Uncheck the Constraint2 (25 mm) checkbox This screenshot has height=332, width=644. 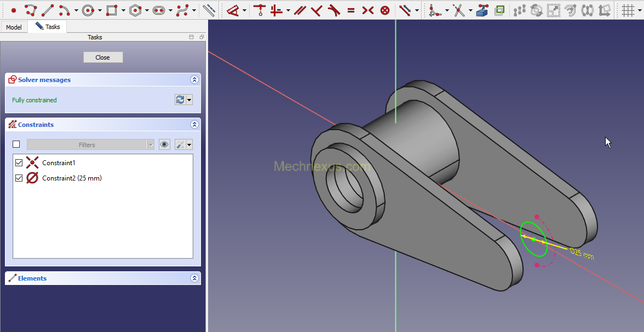click(x=20, y=178)
